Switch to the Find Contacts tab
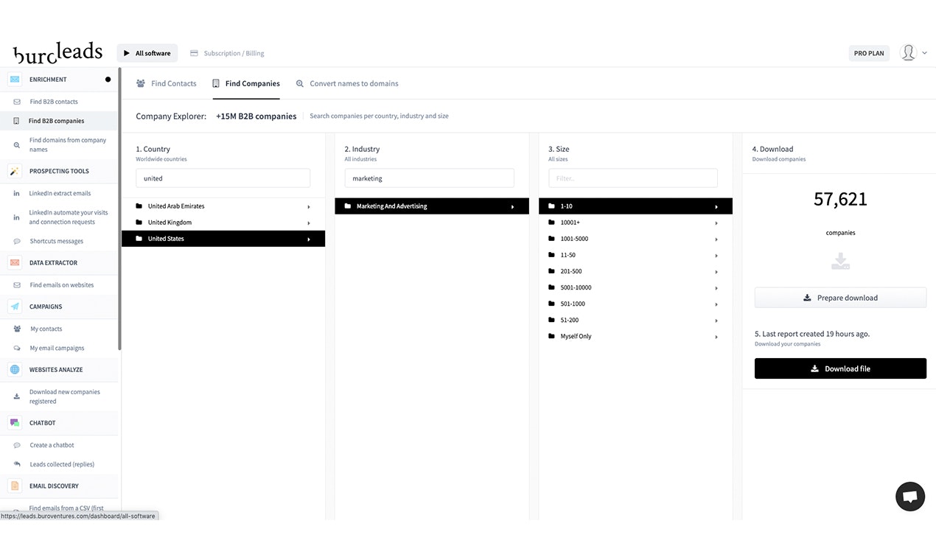936x560 pixels. click(166, 83)
